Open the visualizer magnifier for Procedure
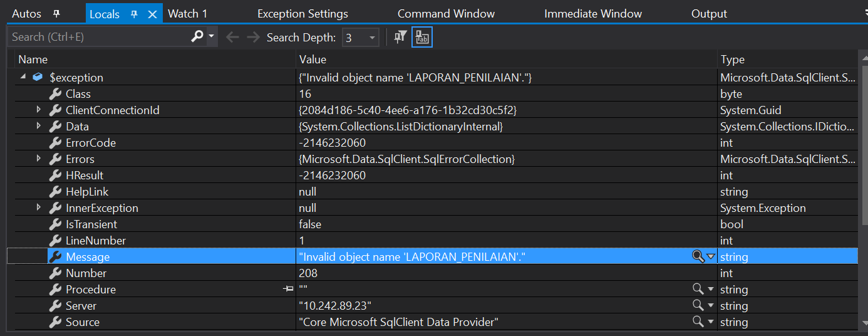868x336 pixels. coord(698,289)
